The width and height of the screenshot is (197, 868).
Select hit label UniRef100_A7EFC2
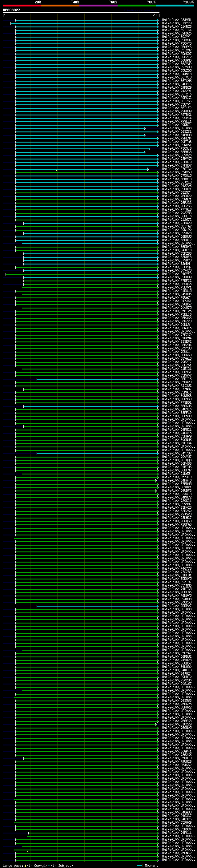(x=177, y=281)
